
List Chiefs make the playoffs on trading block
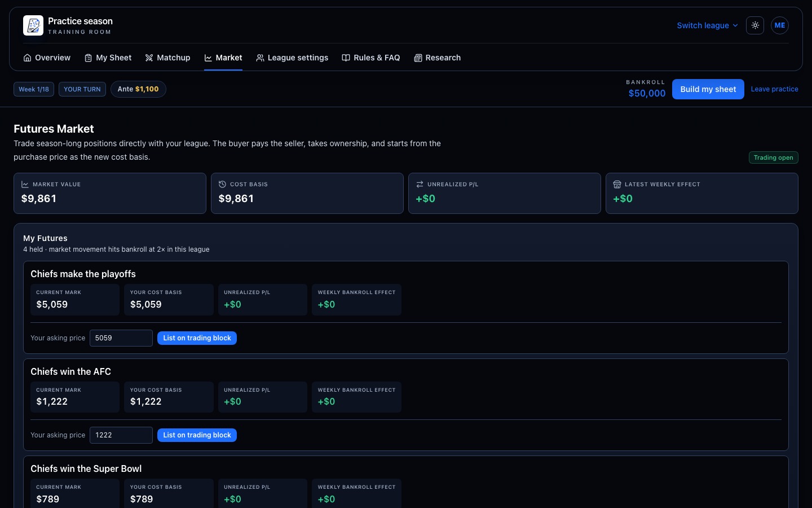[197, 338]
